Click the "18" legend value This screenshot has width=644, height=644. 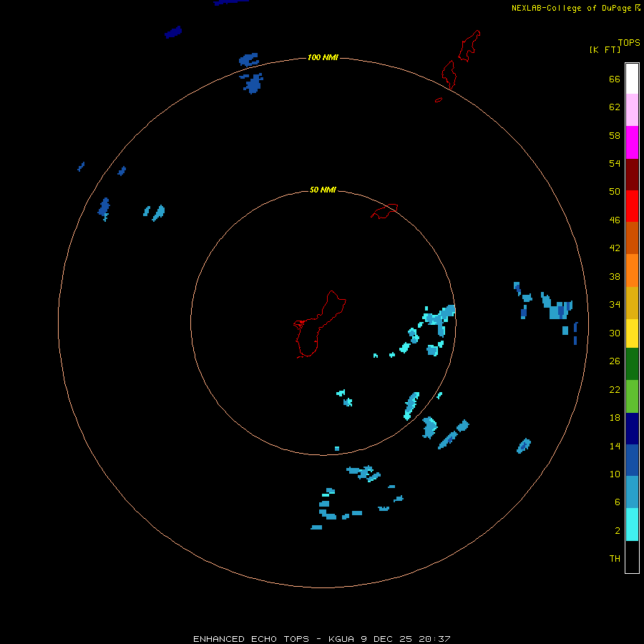pyautogui.click(x=615, y=418)
